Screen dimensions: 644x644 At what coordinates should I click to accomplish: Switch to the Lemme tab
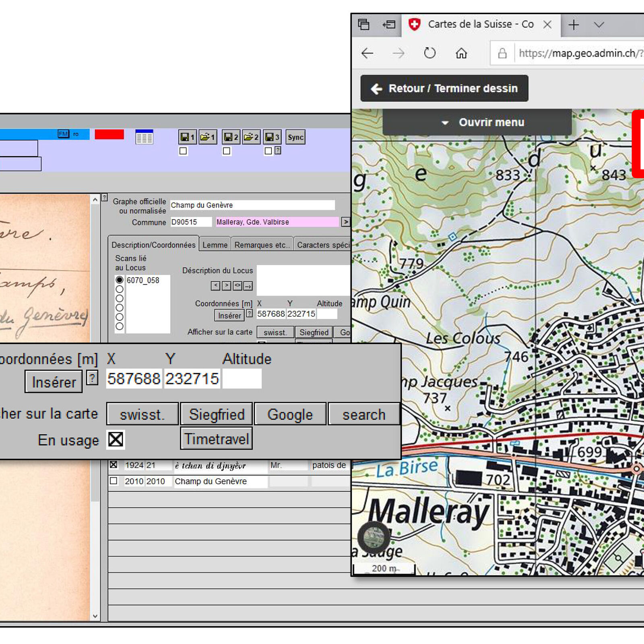(x=215, y=245)
